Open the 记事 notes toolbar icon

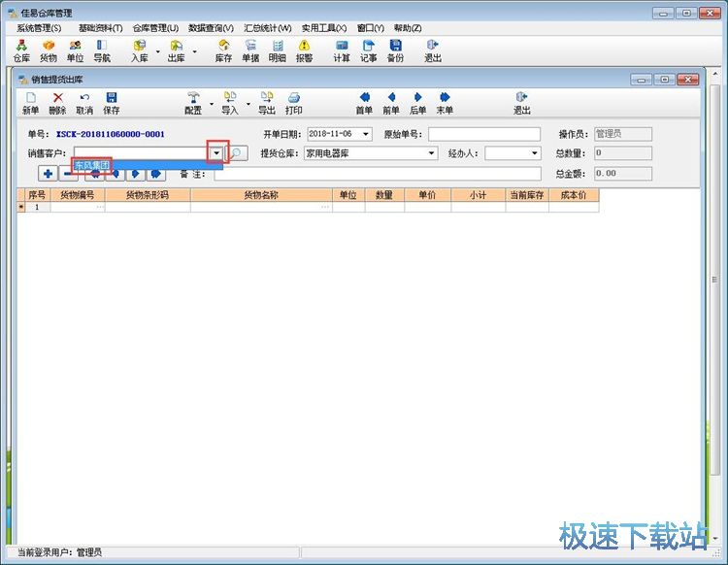pos(368,50)
